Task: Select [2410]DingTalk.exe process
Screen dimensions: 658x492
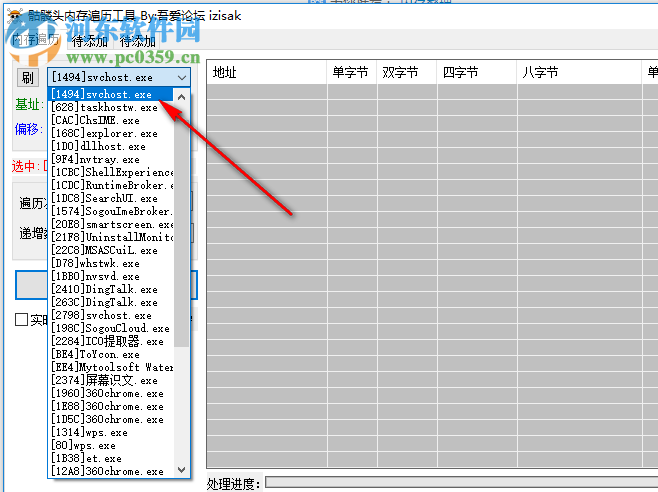Action: tap(111, 290)
